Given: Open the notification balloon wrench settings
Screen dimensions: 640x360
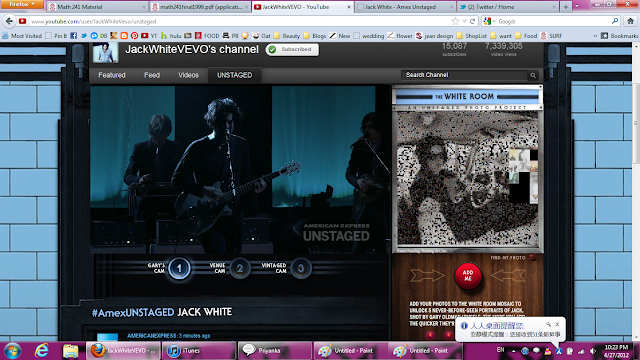Looking at the screenshot, I should (548, 324).
